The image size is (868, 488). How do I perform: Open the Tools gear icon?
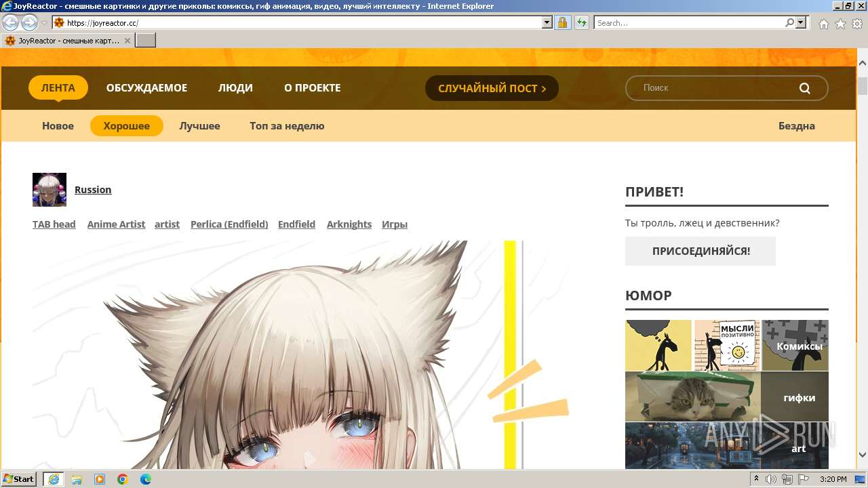click(856, 24)
